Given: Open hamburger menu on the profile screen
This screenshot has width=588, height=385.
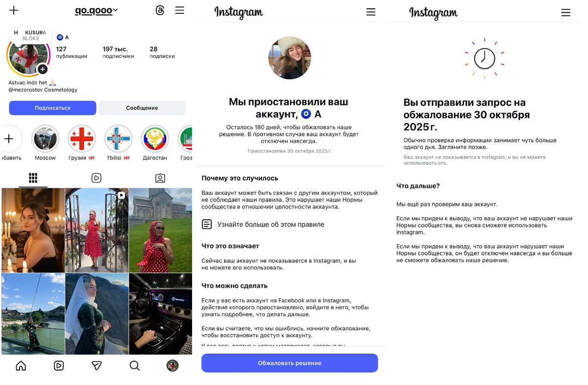Looking at the screenshot, I should [180, 10].
